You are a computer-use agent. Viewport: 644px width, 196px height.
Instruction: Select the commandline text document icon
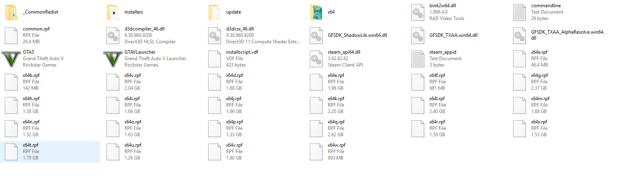(x=520, y=12)
